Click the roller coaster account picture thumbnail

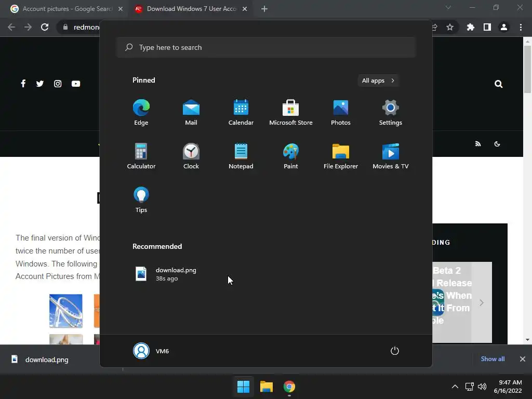(x=66, y=311)
